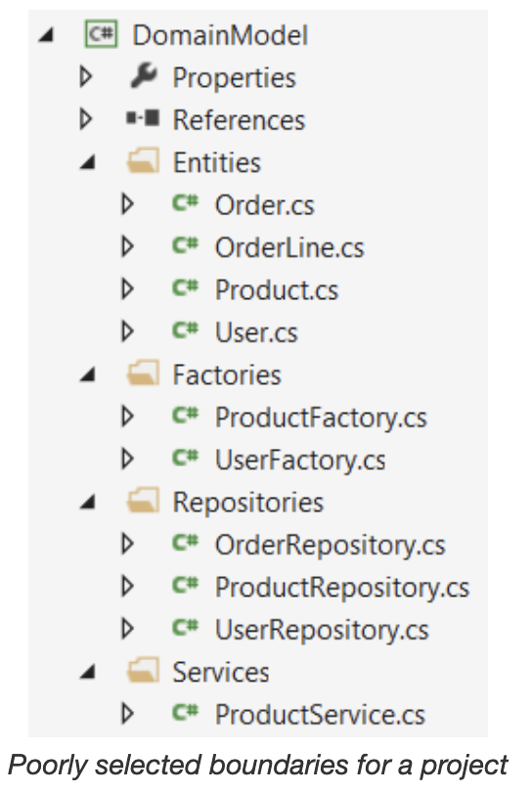Click the wrench icon beside Properties
The width and height of the screenshot is (532, 792).
point(144,76)
